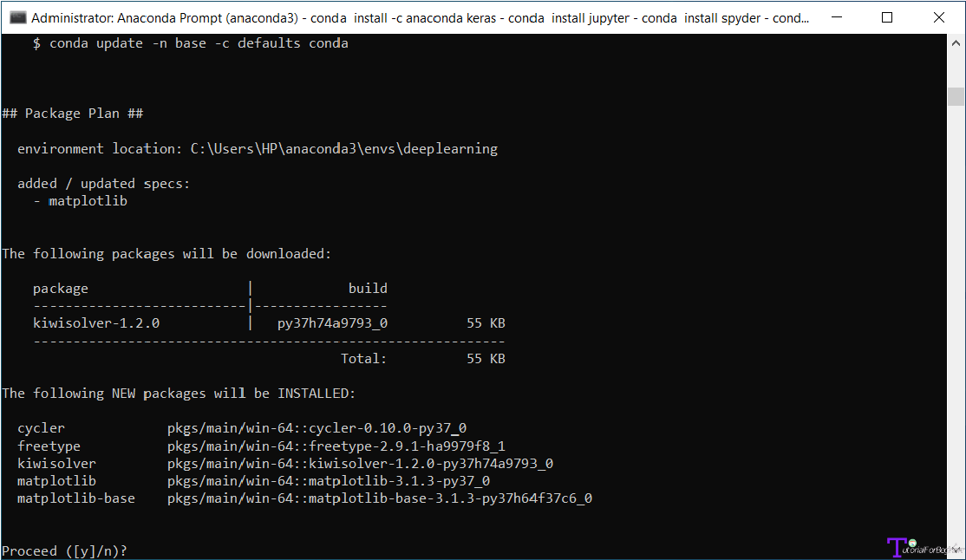The width and height of the screenshot is (966, 560).
Task: Click 'pkgs/main/win-64::kiwisolver-1.2.0-py37h74a9793_0'
Action: coord(360,463)
